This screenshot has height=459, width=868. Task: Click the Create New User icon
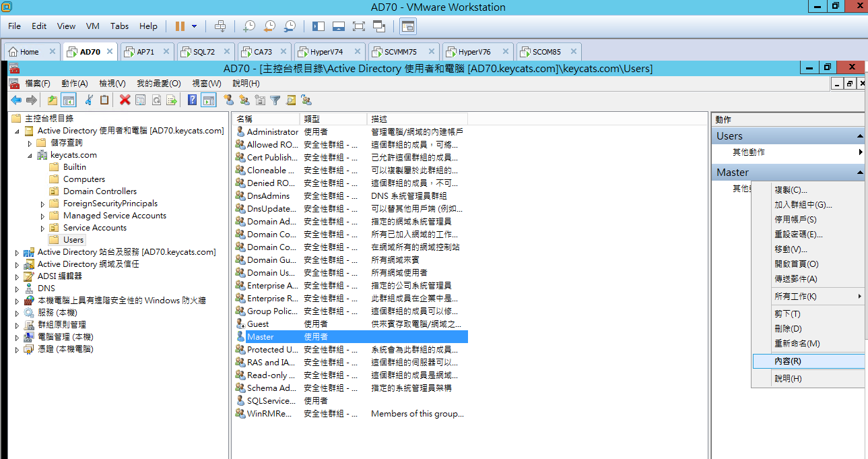229,100
